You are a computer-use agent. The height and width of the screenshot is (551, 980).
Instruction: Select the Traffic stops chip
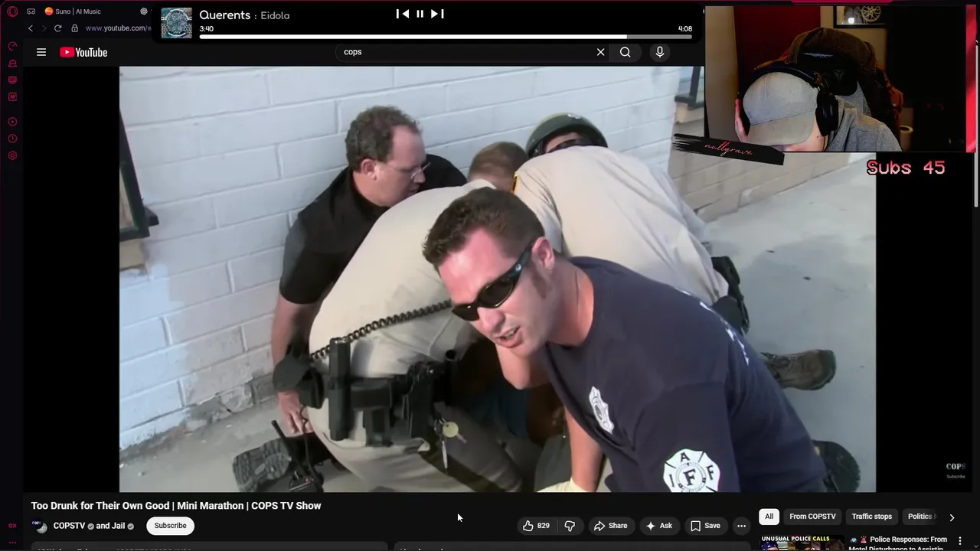tap(872, 517)
